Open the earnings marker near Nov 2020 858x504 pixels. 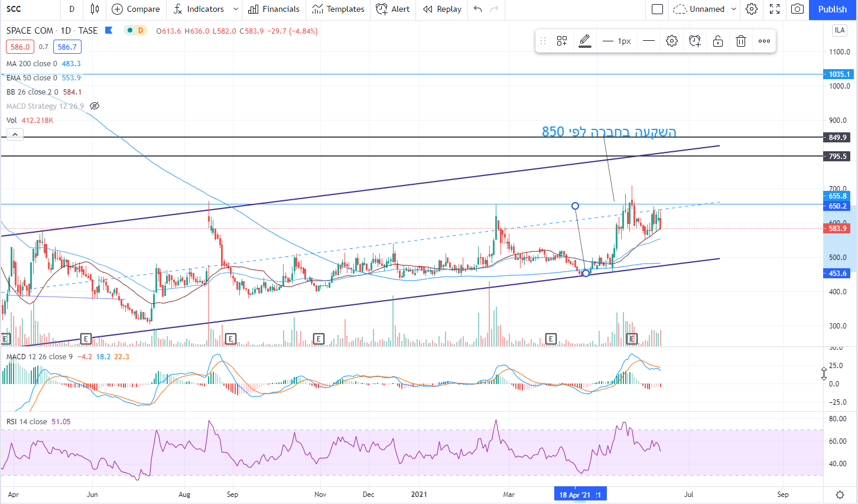[x=318, y=339]
